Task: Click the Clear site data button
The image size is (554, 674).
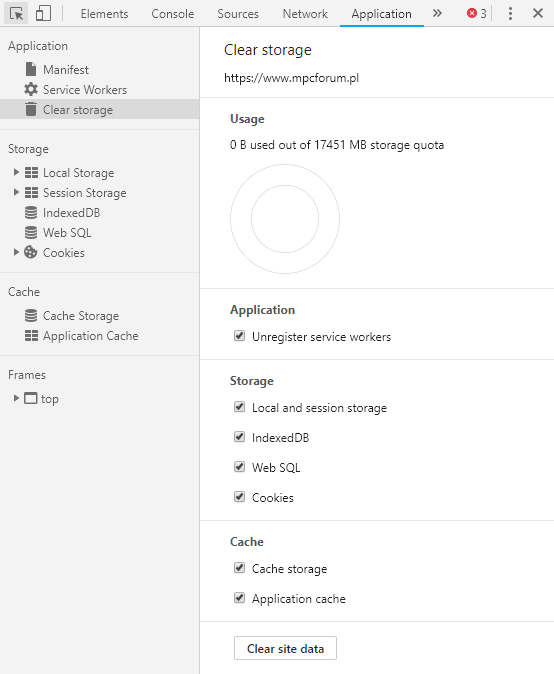Action: click(x=285, y=648)
